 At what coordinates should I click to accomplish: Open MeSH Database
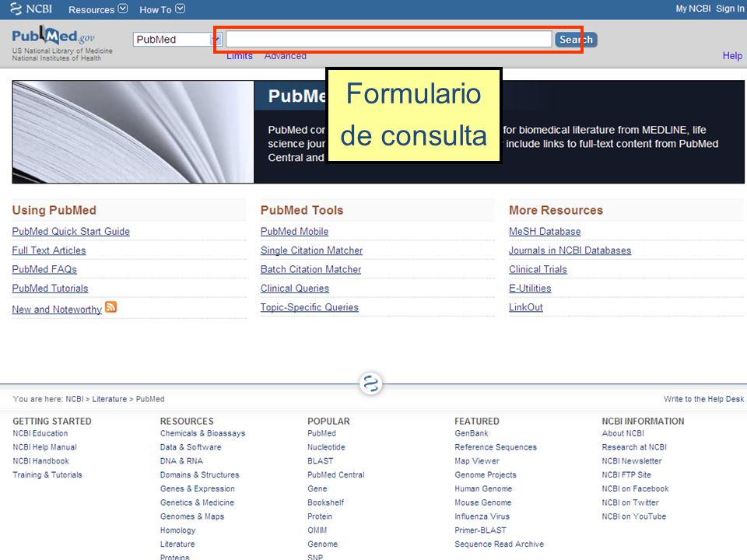point(545,232)
